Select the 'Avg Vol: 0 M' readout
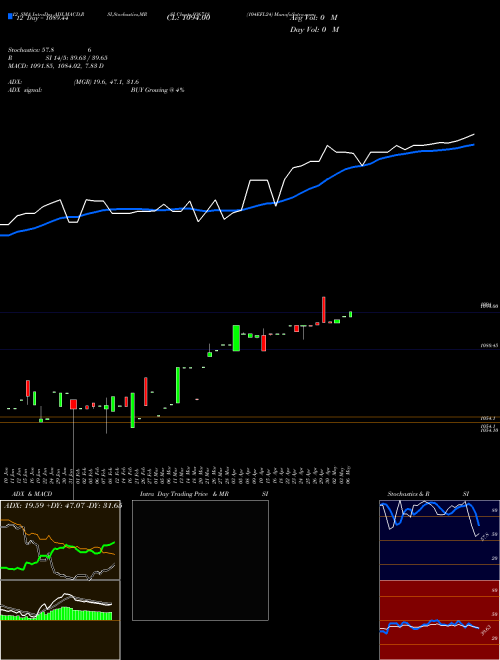The height and width of the screenshot is (660, 500). (x=315, y=18)
